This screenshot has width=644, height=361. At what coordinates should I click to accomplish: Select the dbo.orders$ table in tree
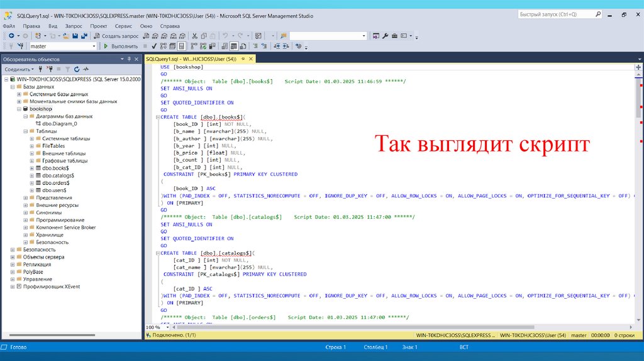coord(55,183)
